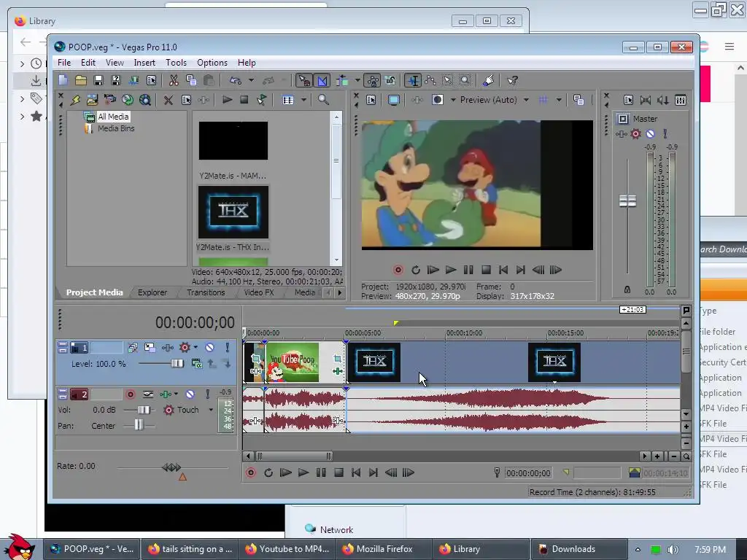Play the timeline from the transport bar
747x560 pixels.
click(x=303, y=472)
